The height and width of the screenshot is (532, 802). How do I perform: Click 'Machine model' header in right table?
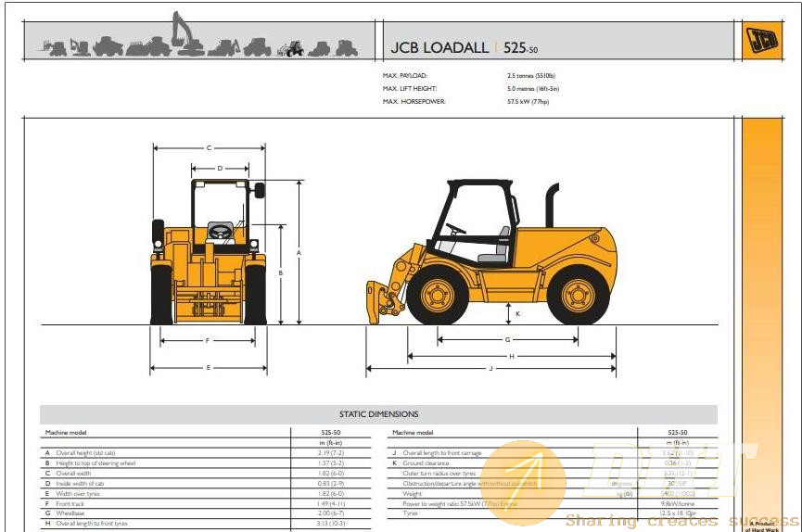413,433
